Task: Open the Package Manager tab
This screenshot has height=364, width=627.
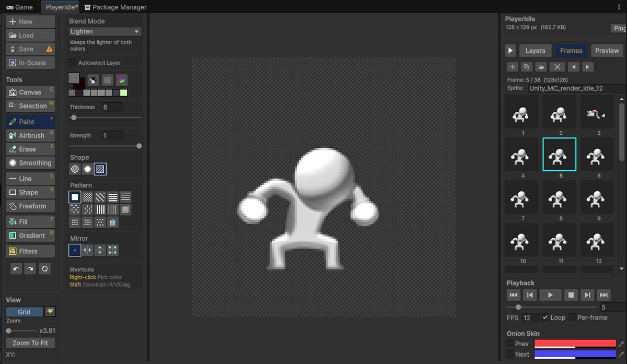Action: (115, 7)
